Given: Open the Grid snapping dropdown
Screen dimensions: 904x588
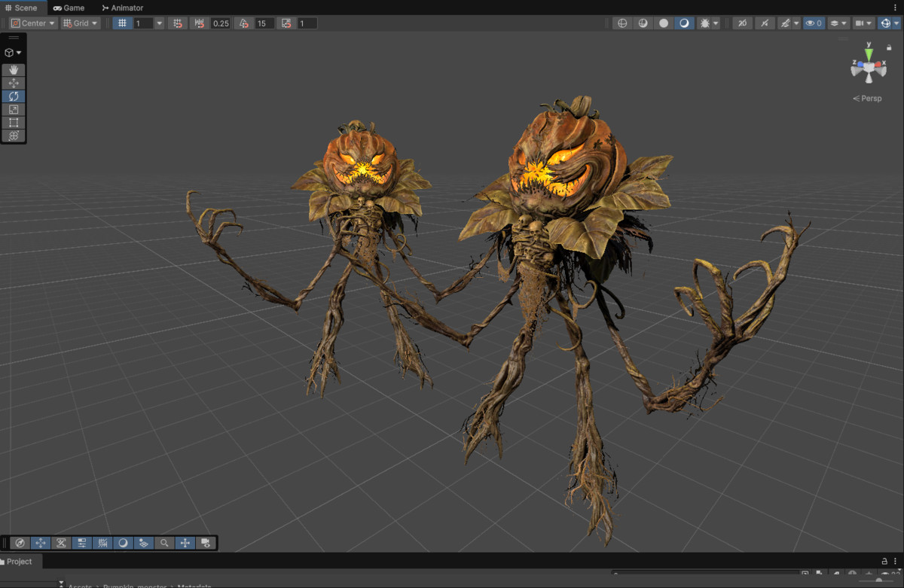Looking at the screenshot, I should 80,23.
